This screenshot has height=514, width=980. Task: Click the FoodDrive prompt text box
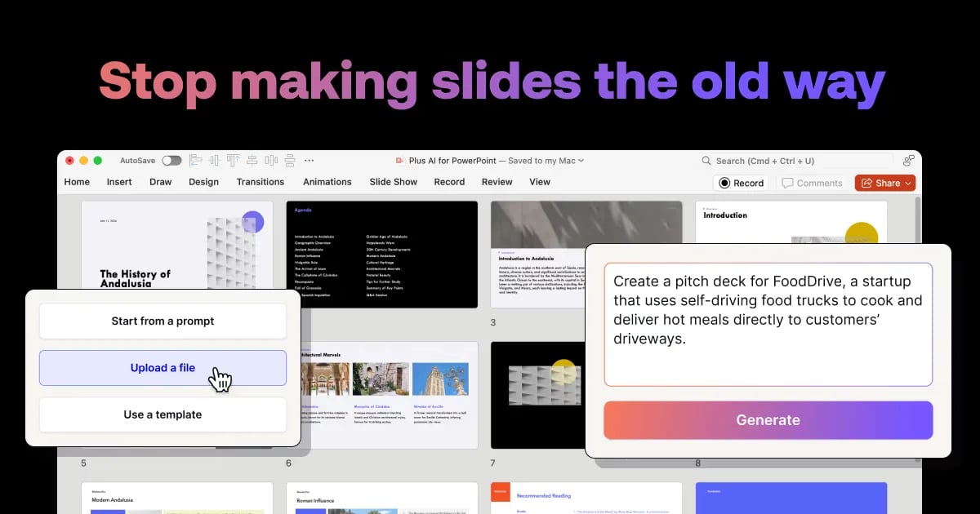coord(768,324)
